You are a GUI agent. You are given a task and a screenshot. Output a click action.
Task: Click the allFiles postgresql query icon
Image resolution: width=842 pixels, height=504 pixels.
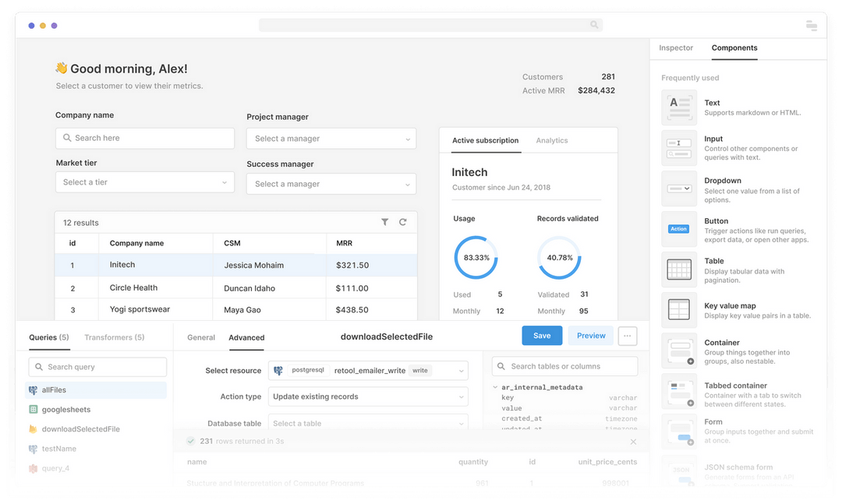(34, 389)
